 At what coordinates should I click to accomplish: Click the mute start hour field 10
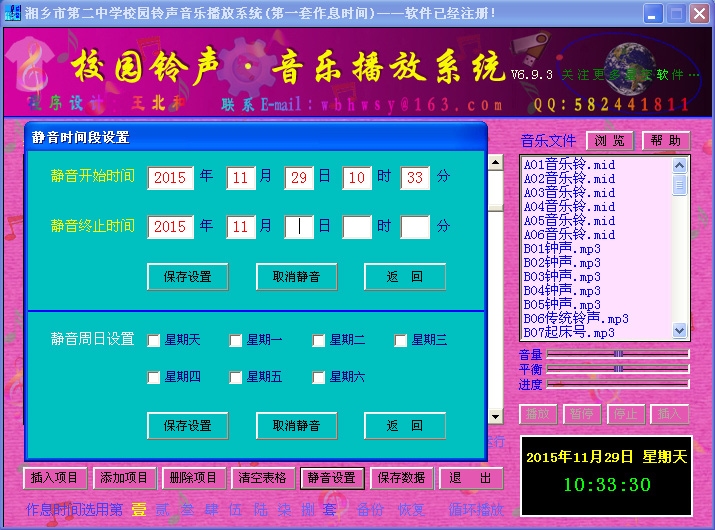[x=357, y=178]
